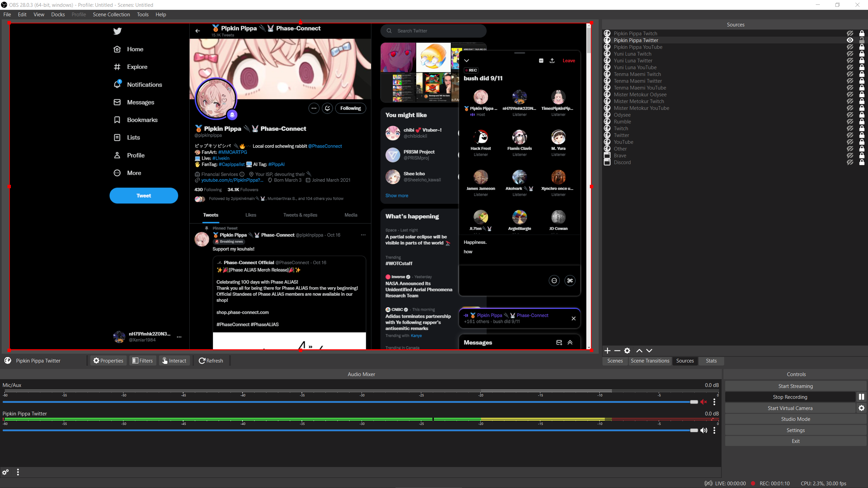Open source properties gear in the Sources toolbar
Screen dimensions: 868x488
(x=627, y=351)
